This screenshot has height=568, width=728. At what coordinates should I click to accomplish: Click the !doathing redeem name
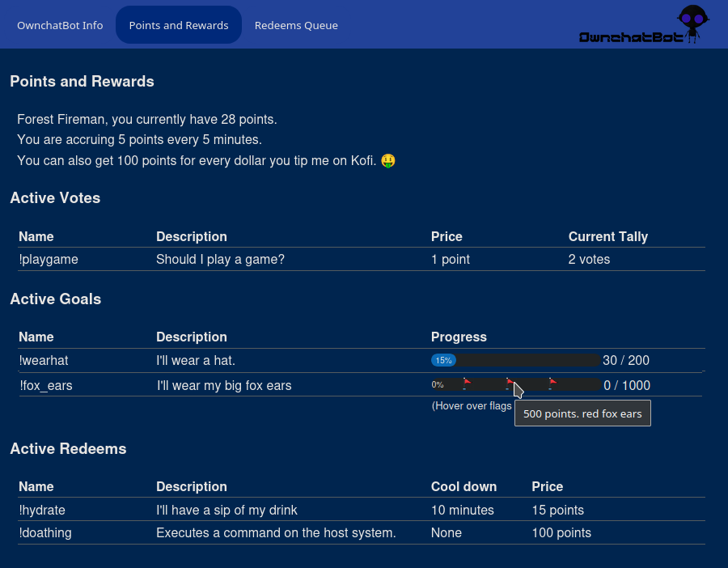(45, 533)
